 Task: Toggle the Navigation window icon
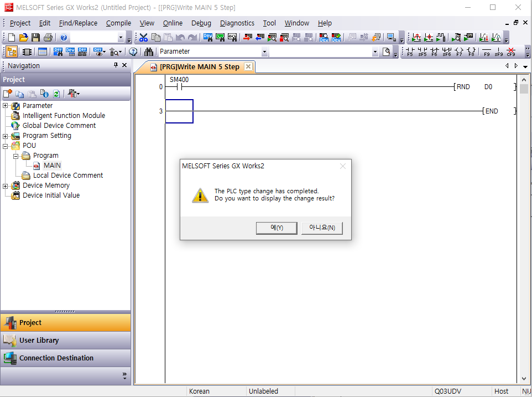click(12, 51)
